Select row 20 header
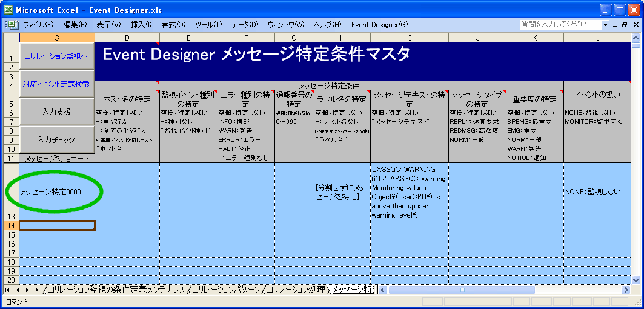This screenshot has width=644, height=309. tap(11, 279)
